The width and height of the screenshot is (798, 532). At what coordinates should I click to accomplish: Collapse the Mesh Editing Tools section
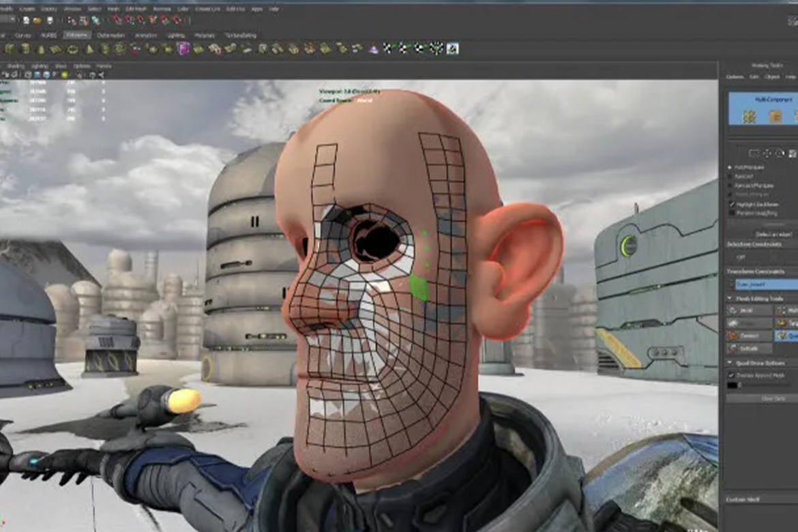tap(730, 299)
